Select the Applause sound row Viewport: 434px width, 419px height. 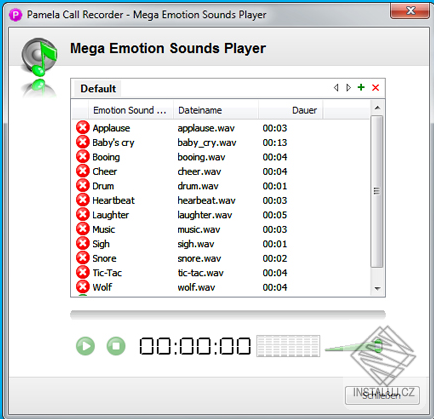[221, 128]
